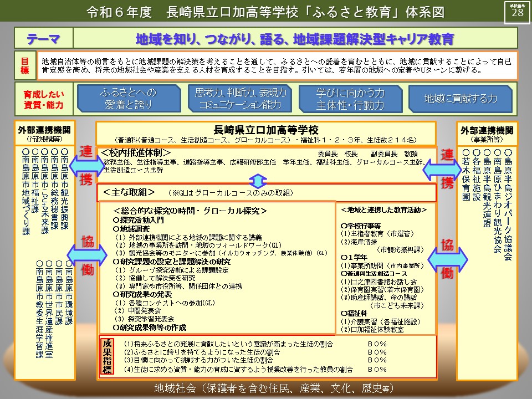Select the line (3) 探究学習発表会
The image size is (532, 399).
click(x=145, y=319)
